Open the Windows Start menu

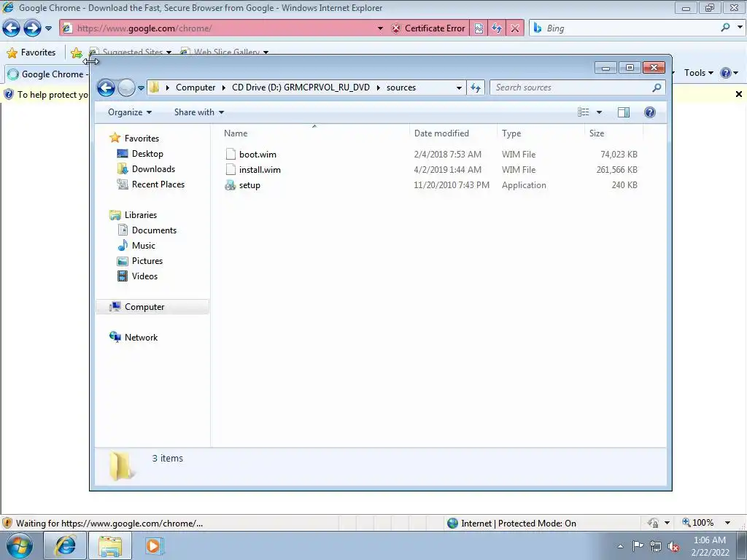(x=19, y=546)
